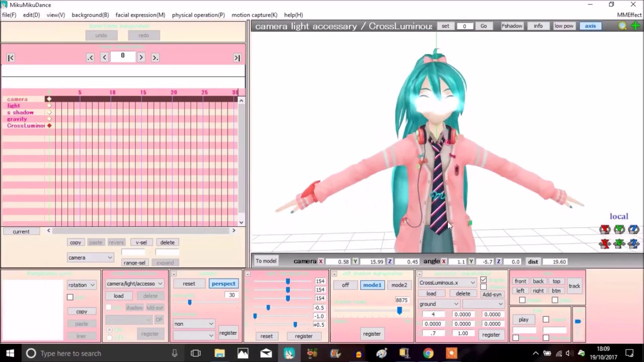Open the background(B) menu
Image resolution: width=644 pixels, height=362 pixels.
pyautogui.click(x=90, y=15)
